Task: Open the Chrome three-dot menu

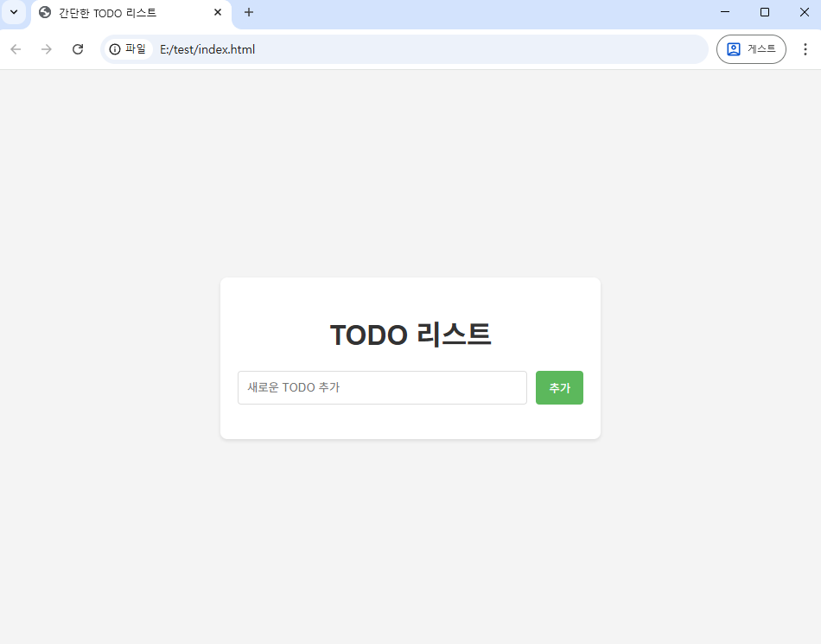Action: [805, 49]
